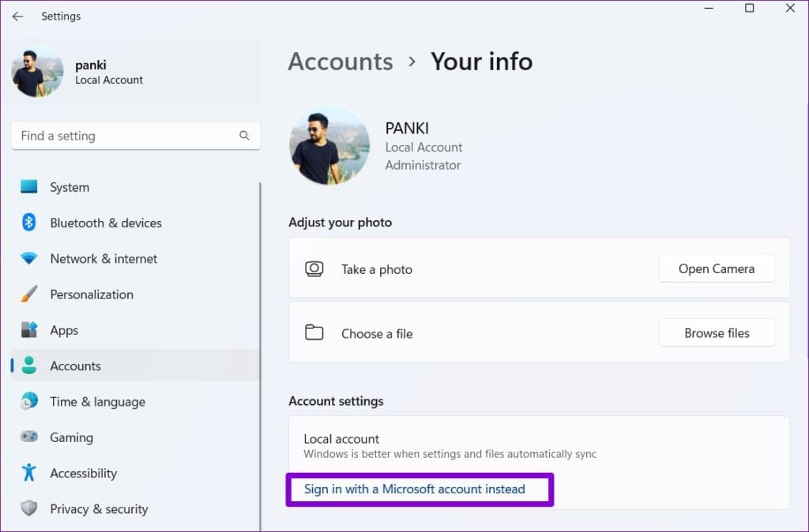Select the Personalization paintbrush icon
This screenshot has width=809, height=532.
(x=29, y=294)
